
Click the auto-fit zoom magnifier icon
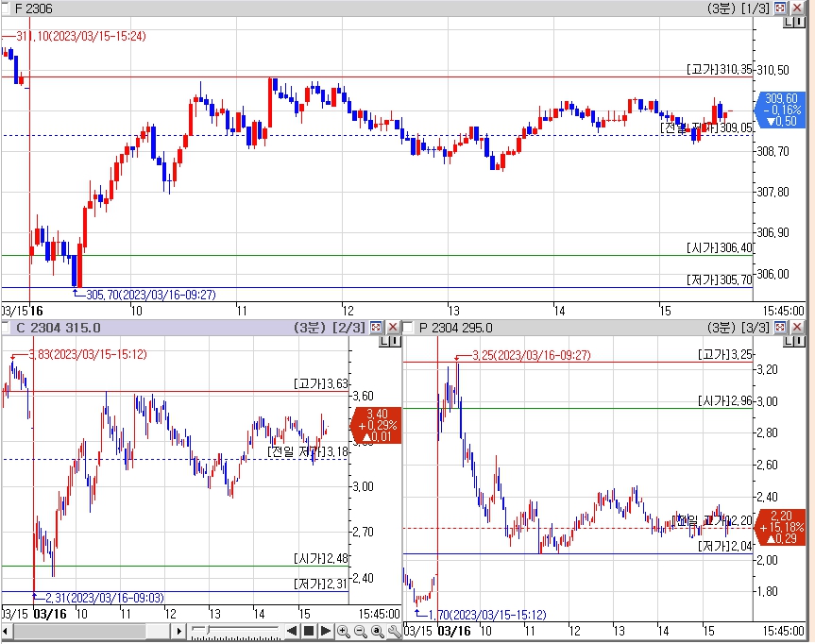point(378,631)
